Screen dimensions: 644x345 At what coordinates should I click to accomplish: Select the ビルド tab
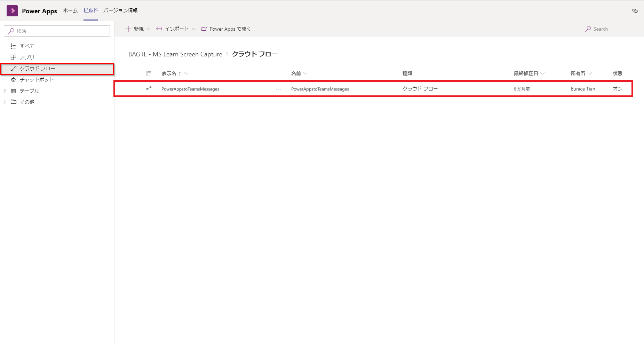(90, 10)
